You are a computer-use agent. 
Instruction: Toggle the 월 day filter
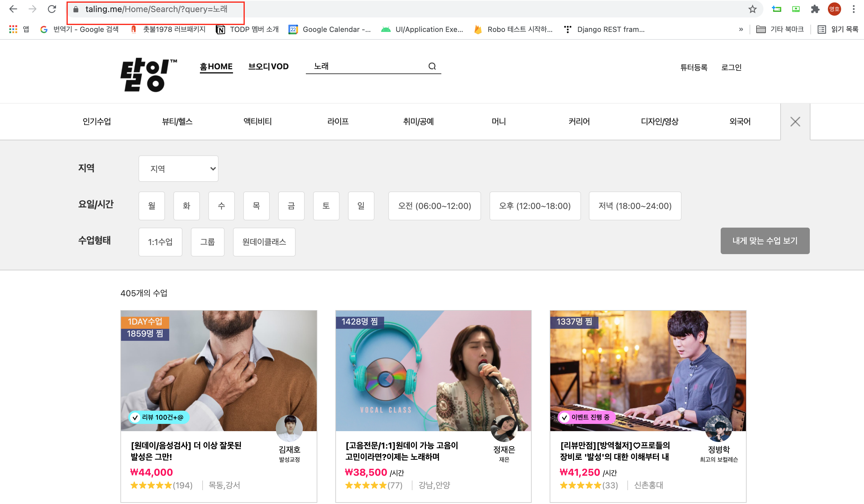pyautogui.click(x=151, y=206)
